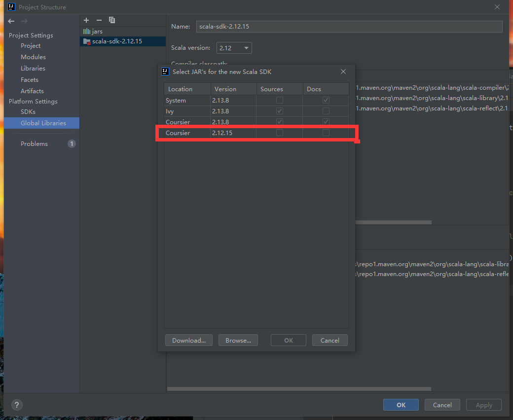Open help with the question mark icon
513x420 pixels.
point(17,405)
